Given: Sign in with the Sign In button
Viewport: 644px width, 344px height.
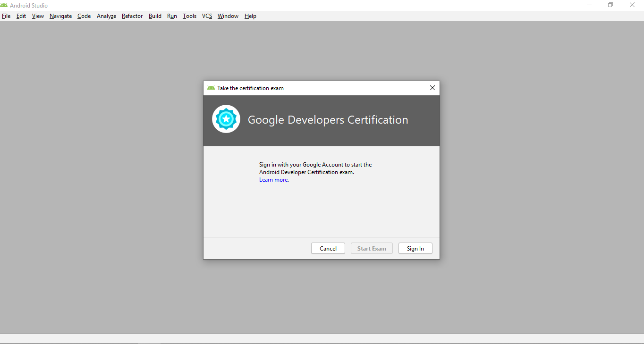Looking at the screenshot, I should pos(415,248).
